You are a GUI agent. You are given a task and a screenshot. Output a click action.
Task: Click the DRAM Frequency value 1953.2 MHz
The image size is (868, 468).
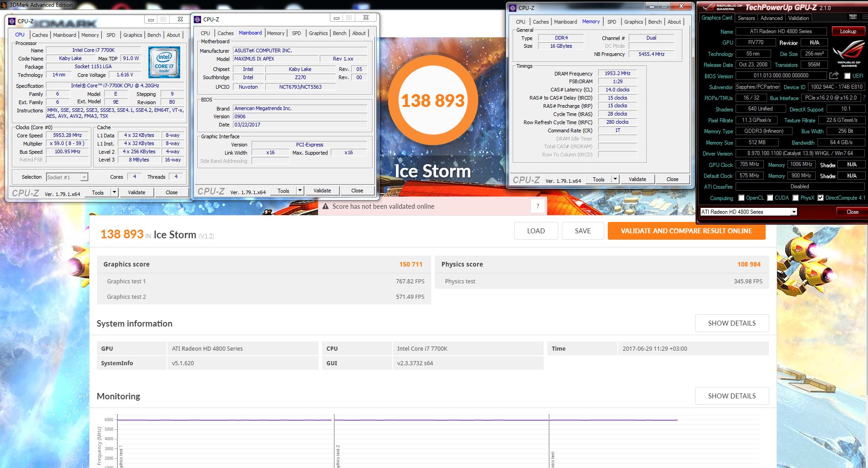click(x=617, y=73)
